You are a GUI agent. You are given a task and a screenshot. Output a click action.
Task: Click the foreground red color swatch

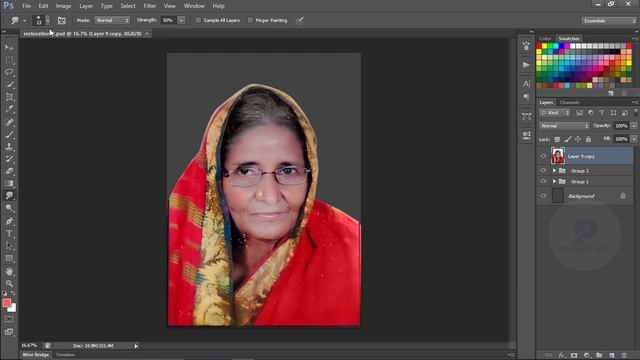click(7, 303)
